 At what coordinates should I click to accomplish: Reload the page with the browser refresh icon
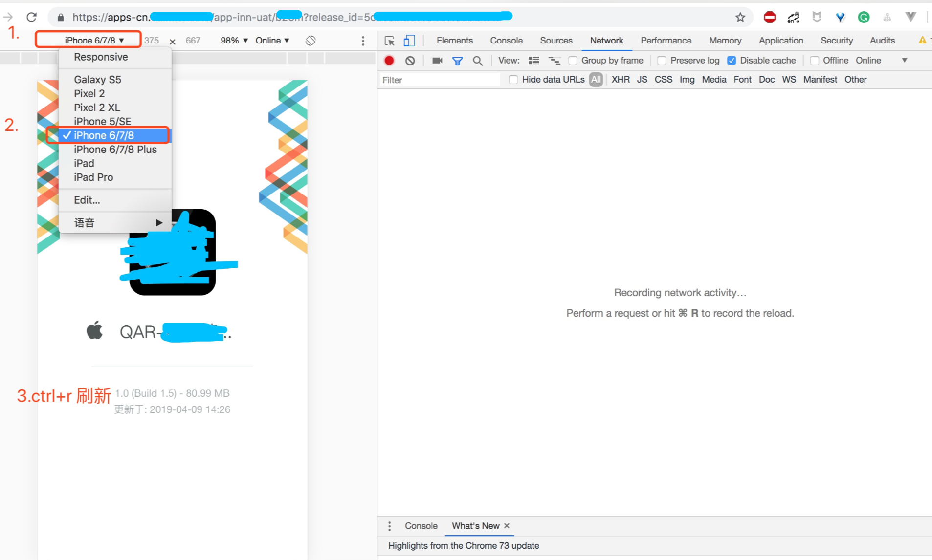32,17
